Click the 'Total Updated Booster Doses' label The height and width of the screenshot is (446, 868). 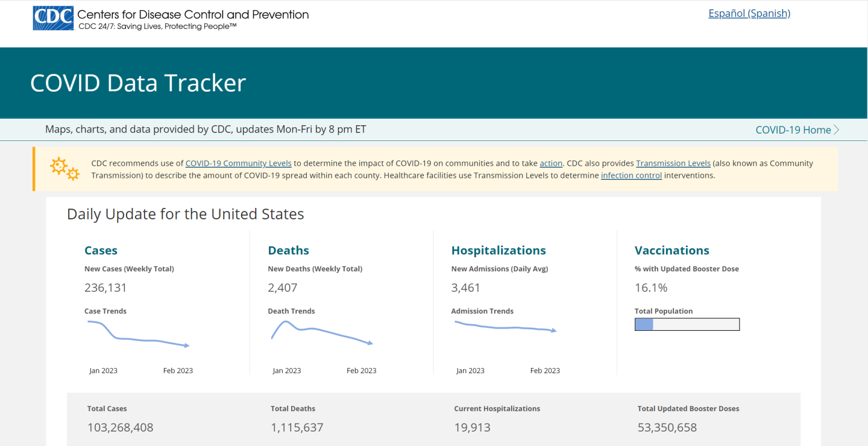688,409
